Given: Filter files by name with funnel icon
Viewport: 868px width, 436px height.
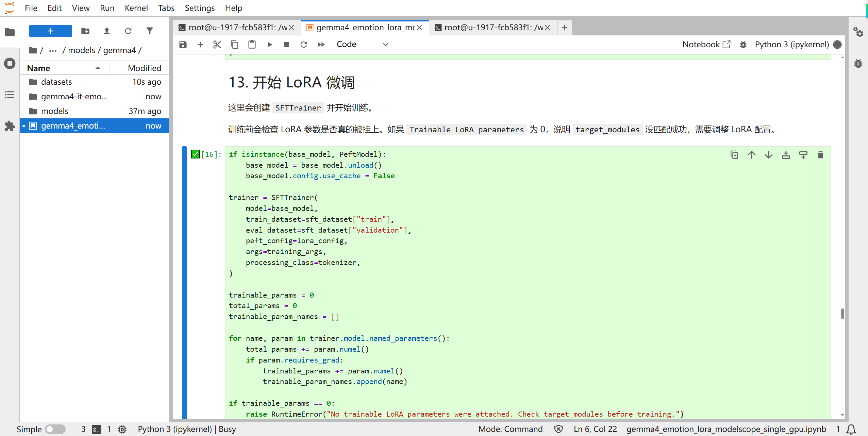Looking at the screenshot, I should tap(150, 31).
